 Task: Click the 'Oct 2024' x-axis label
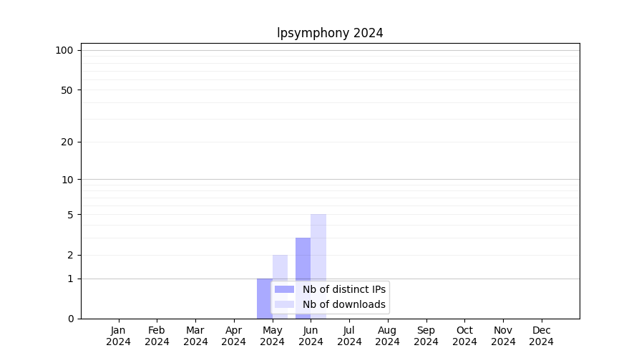coord(464,336)
